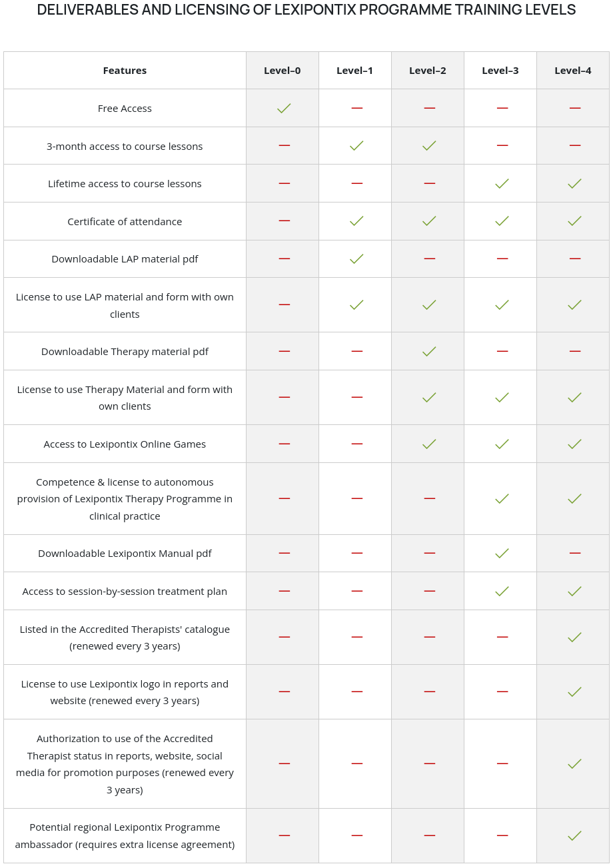Click 'Access to session-by-session treatment plan' label
This screenshot has height=868, width=613.
pos(125,591)
